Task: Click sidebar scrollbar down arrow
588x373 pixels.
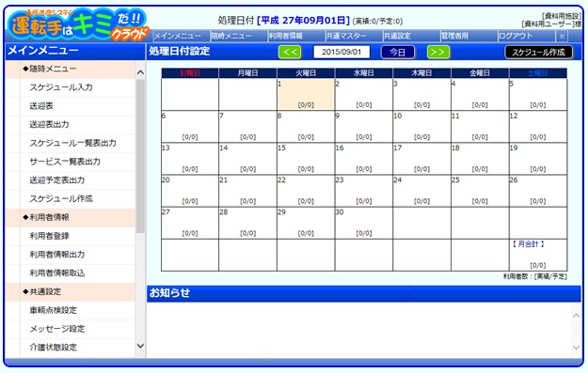Action: click(140, 346)
